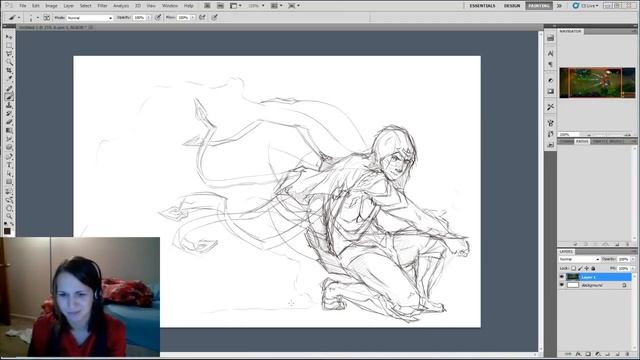This screenshot has height=360, width=640.
Task: Toggle the Brush panel button
Action: point(47,18)
